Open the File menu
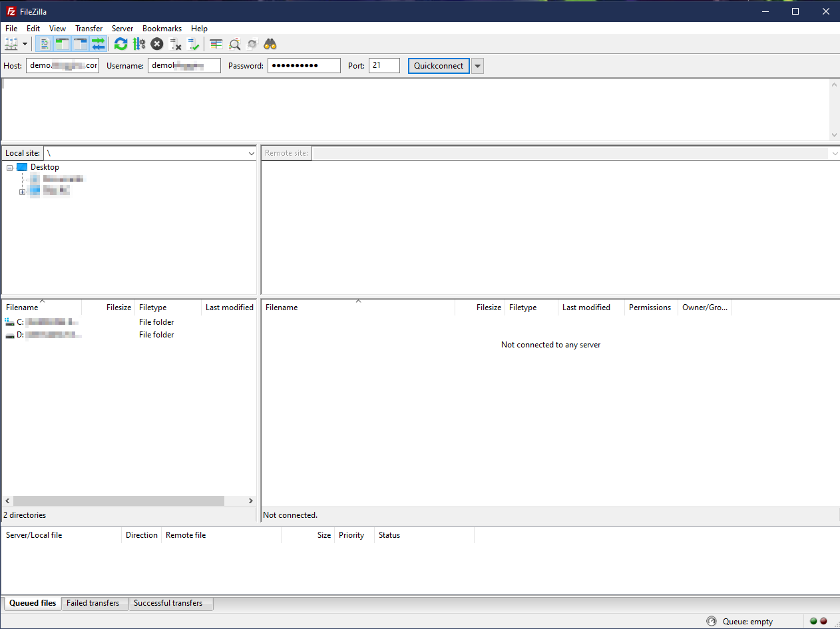 click(x=11, y=29)
